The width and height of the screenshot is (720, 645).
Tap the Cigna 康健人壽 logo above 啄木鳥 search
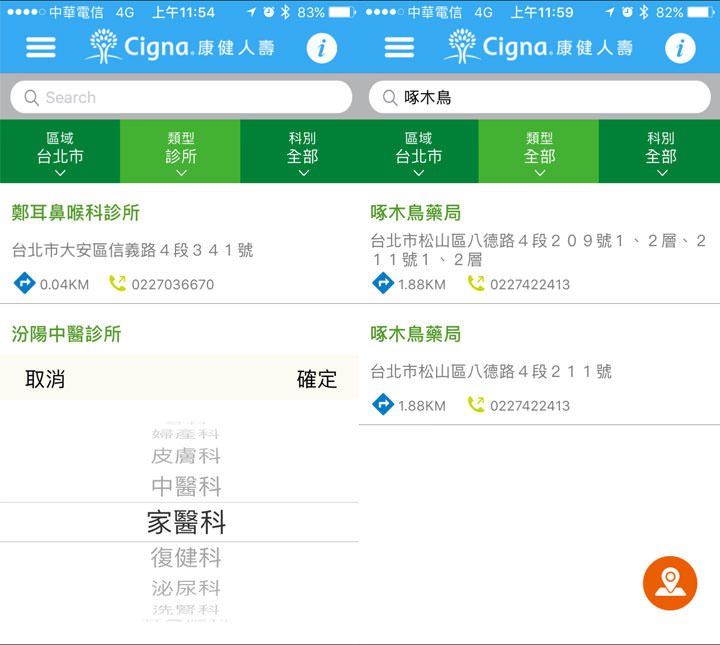(x=539, y=47)
